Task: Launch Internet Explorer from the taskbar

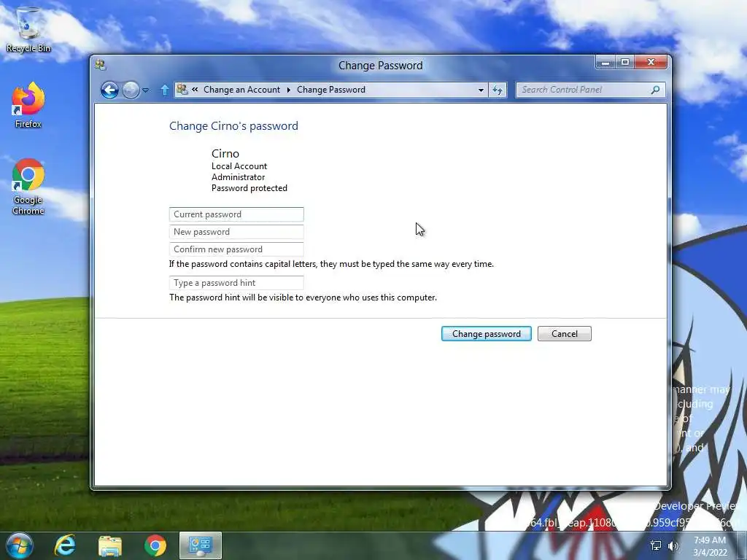Action: pyautogui.click(x=65, y=545)
